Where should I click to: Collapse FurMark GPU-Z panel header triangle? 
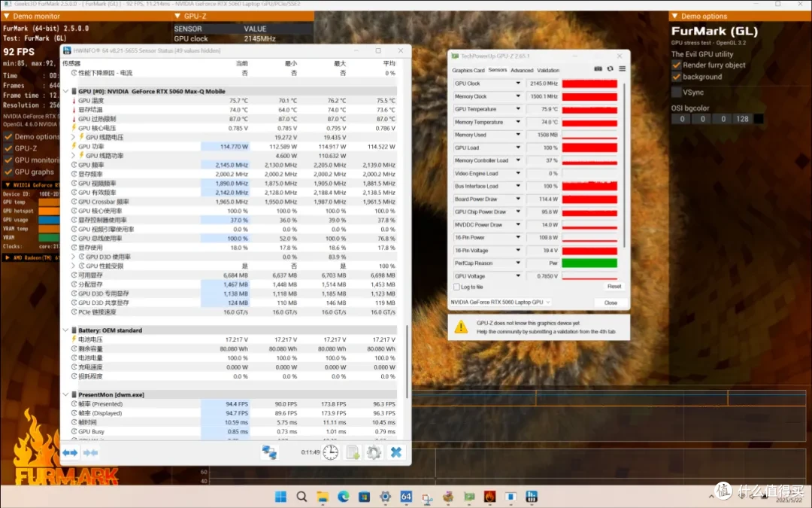[x=177, y=16]
